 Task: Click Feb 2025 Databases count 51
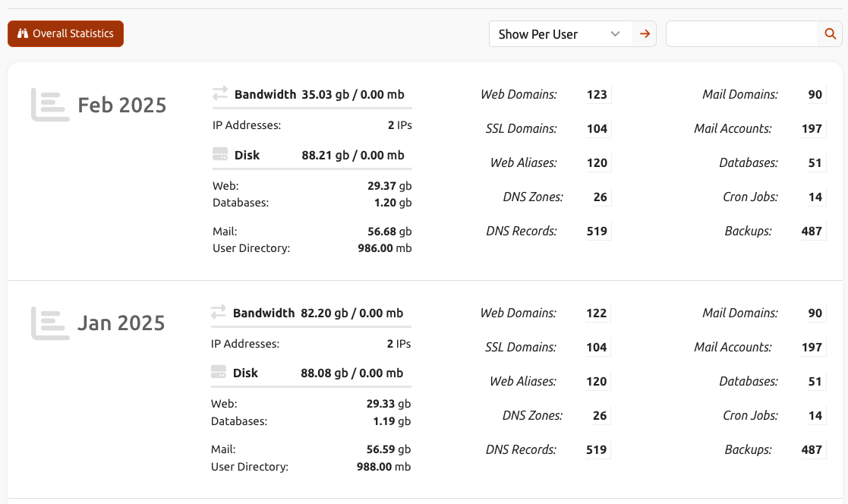815,162
